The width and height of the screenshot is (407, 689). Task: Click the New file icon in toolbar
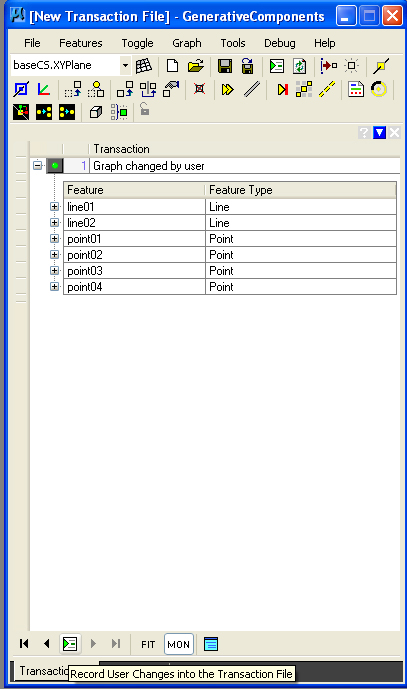click(x=172, y=66)
